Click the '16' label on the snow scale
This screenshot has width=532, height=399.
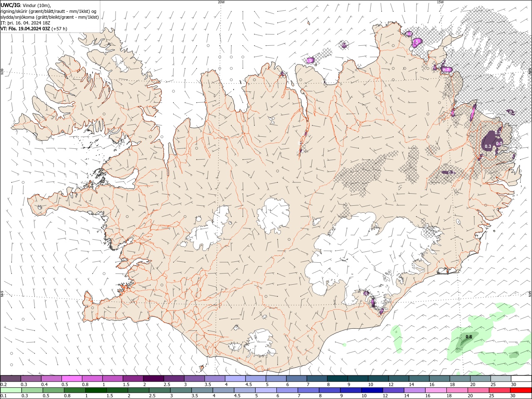pyautogui.click(x=432, y=384)
